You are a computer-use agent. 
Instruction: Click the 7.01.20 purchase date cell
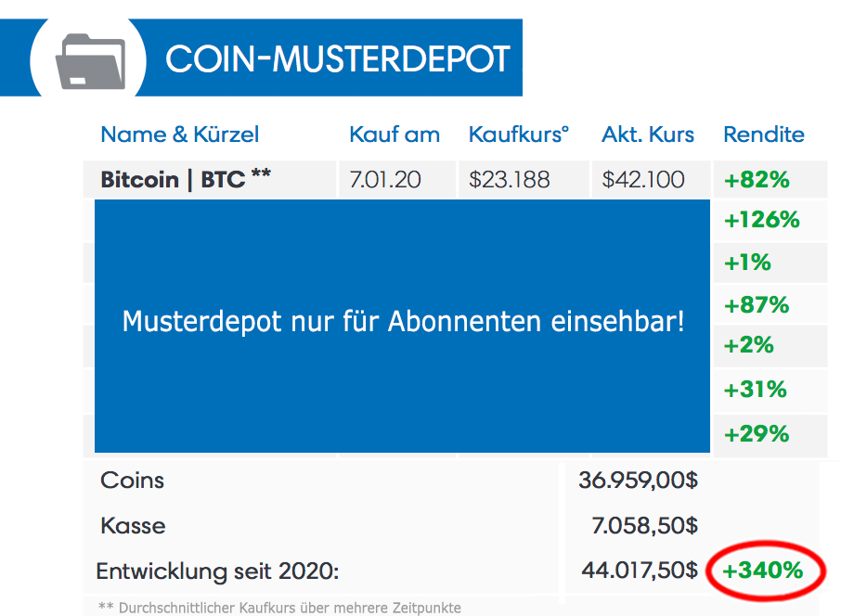[385, 179]
